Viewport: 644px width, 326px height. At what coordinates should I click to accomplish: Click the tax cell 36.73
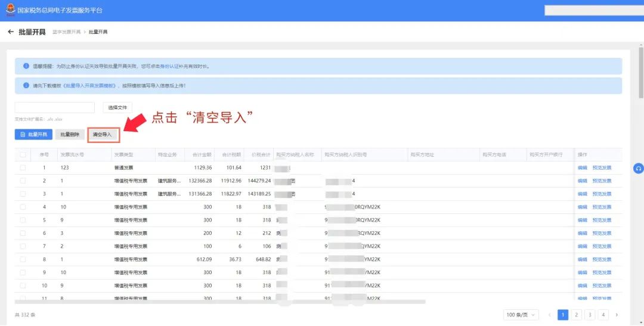coord(234,259)
